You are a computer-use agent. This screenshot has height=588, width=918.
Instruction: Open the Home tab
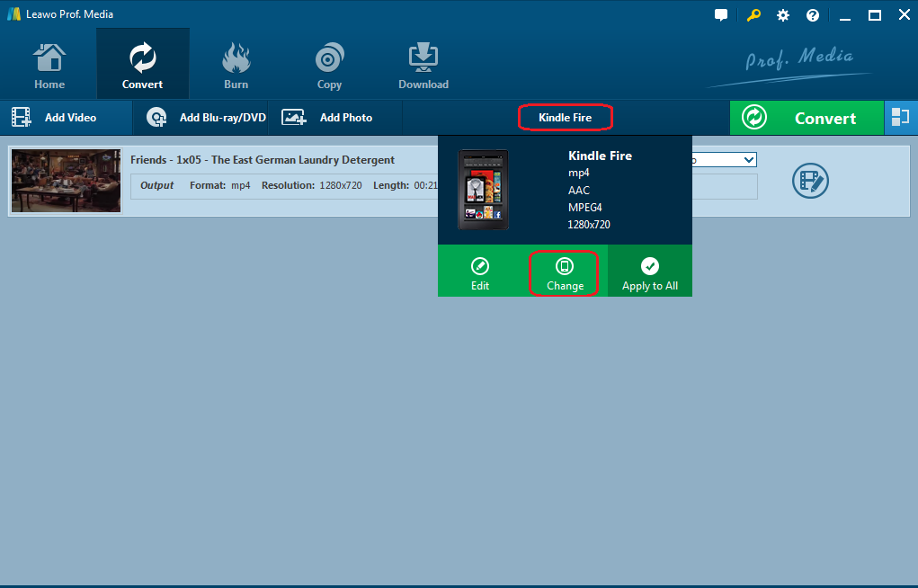point(49,67)
